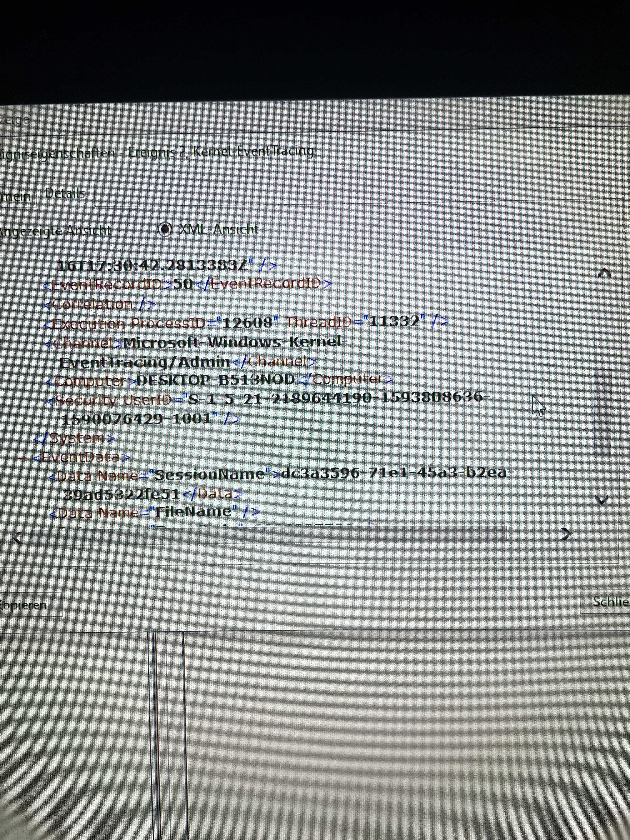Image resolution: width=630 pixels, height=840 pixels.
Task: Click the EventRecordID value 50
Action: 183,284
